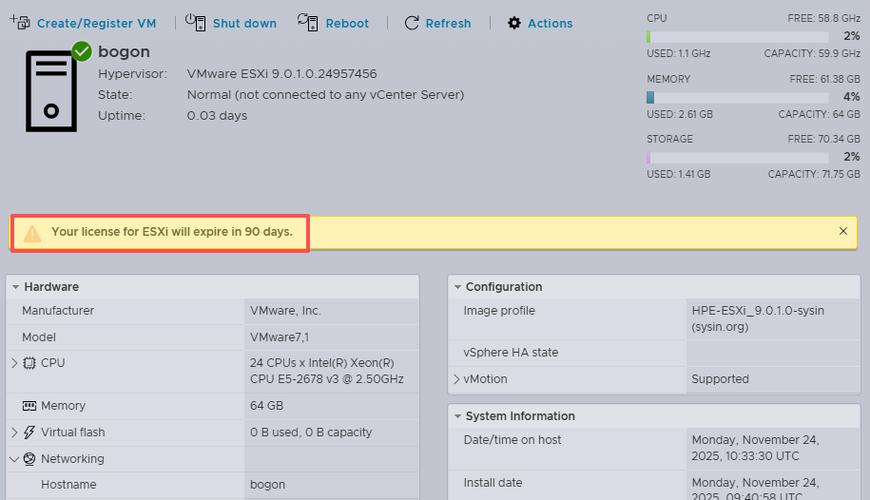This screenshot has height=500, width=870.
Task: Click the CPU usage bar
Action: tap(737, 36)
